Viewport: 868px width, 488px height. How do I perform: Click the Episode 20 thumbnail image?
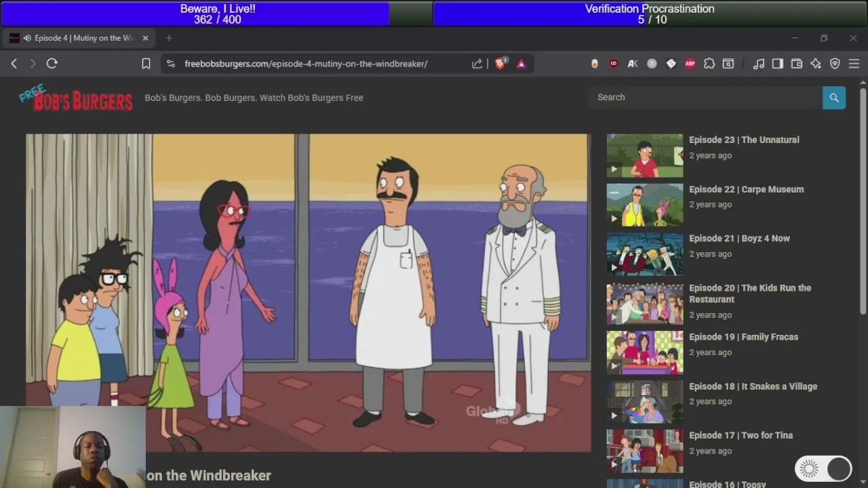click(645, 303)
